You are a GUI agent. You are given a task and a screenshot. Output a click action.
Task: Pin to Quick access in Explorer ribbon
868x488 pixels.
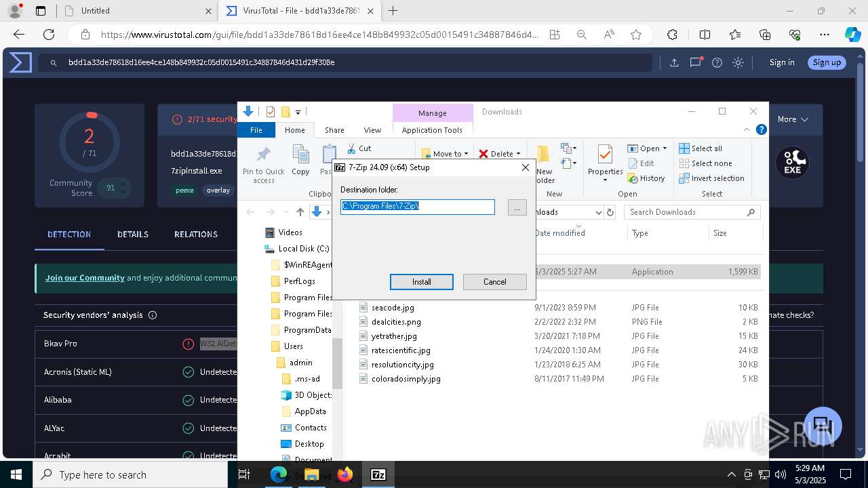coord(264,165)
